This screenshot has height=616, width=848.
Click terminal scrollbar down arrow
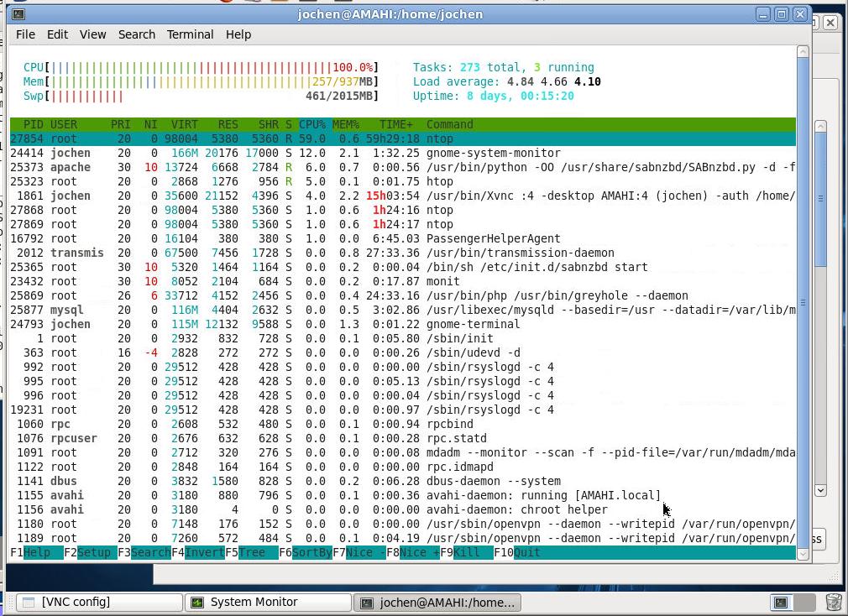coord(803,554)
